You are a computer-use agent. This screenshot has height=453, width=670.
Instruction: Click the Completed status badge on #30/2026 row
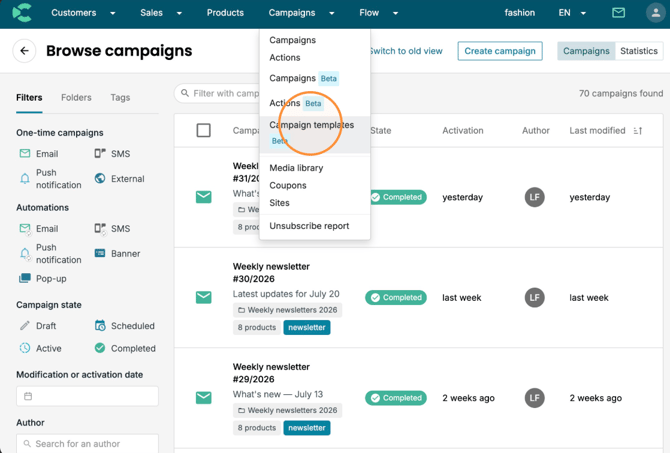[396, 297]
